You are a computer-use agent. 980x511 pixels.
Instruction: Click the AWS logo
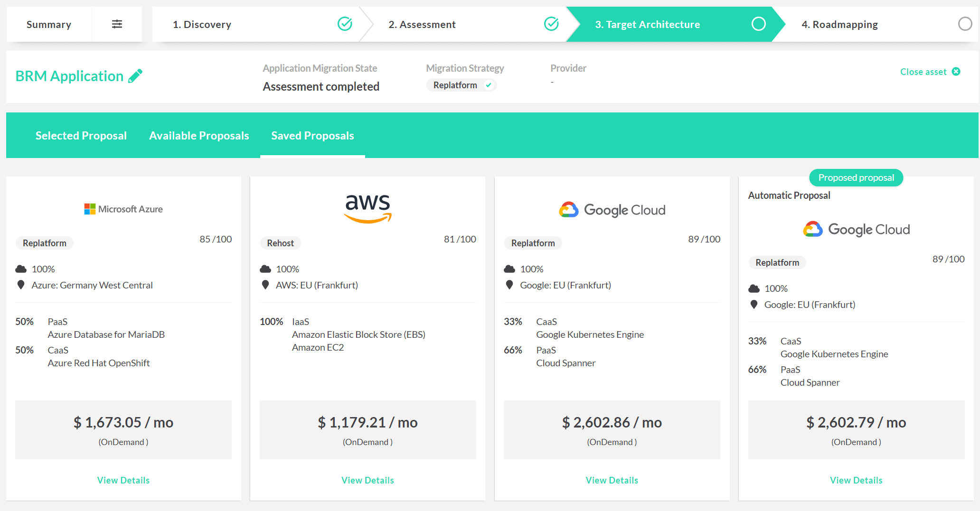coord(368,209)
